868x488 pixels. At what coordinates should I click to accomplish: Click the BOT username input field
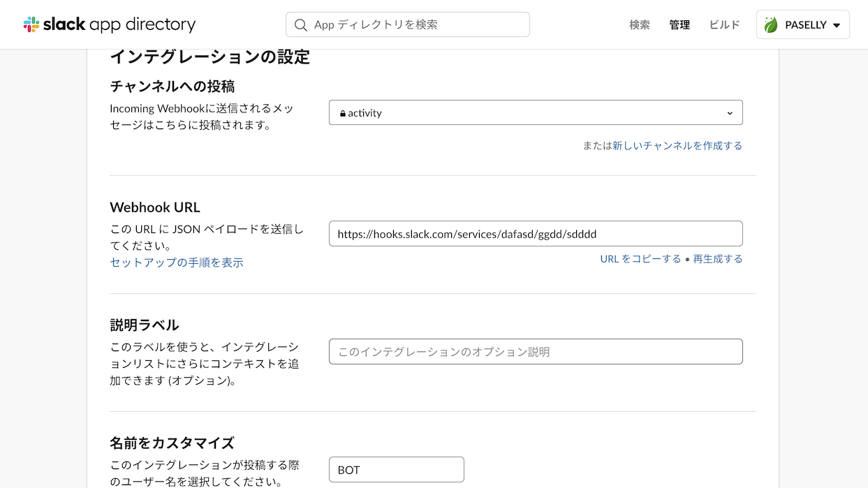click(x=397, y=469)
